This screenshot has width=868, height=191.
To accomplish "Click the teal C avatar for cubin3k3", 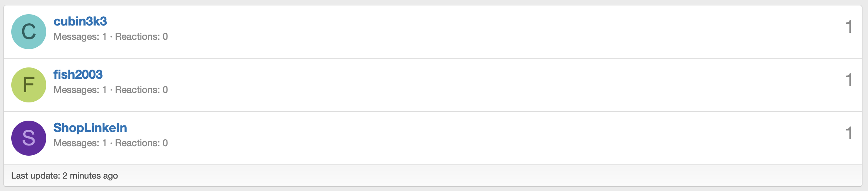I will coord(29,32).
